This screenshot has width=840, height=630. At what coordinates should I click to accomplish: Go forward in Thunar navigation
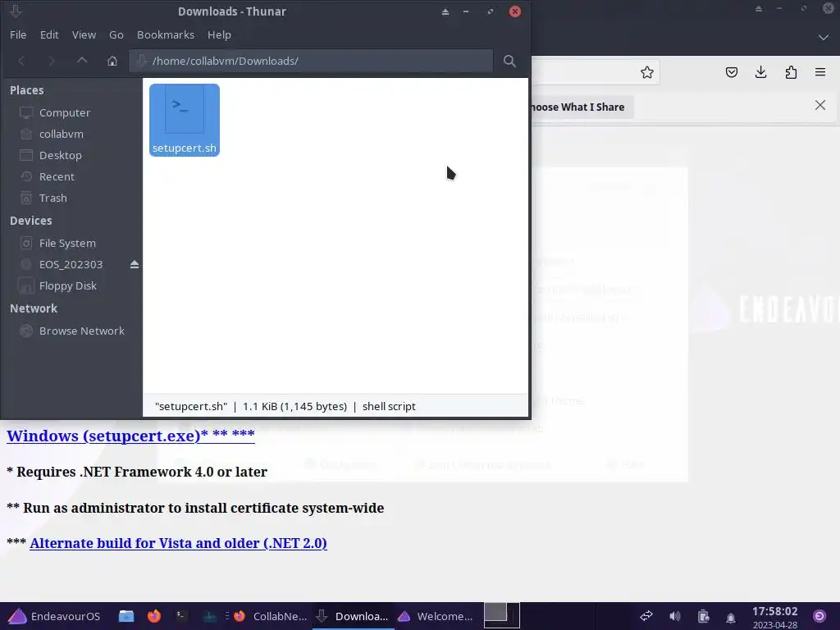52,61
